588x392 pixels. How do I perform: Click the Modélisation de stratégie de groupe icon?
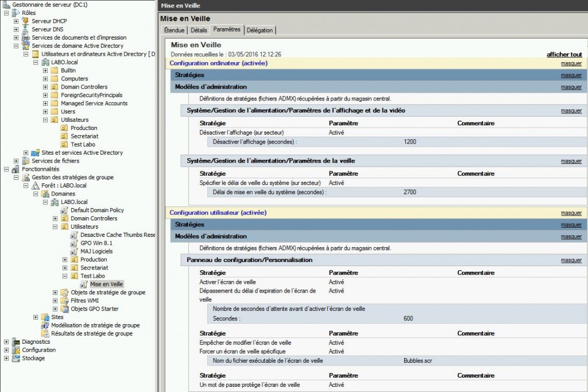pyautogui.click(x=45, y=325)
